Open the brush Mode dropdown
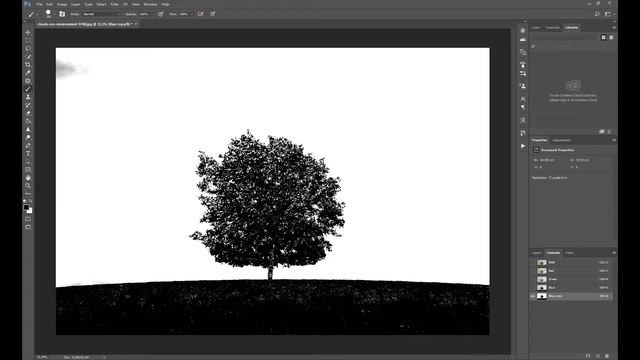This screenshot has height=360, width=640. pos(102,14)
